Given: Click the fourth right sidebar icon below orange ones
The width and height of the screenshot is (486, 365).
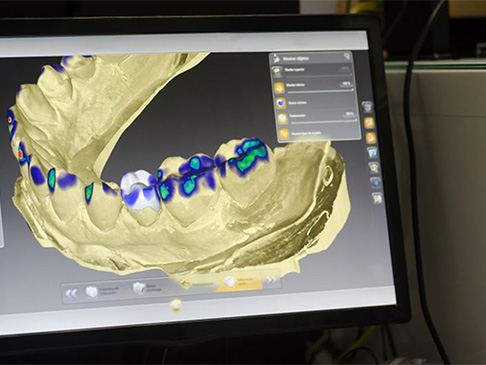Looking at the screenshot, I should 372,152.
